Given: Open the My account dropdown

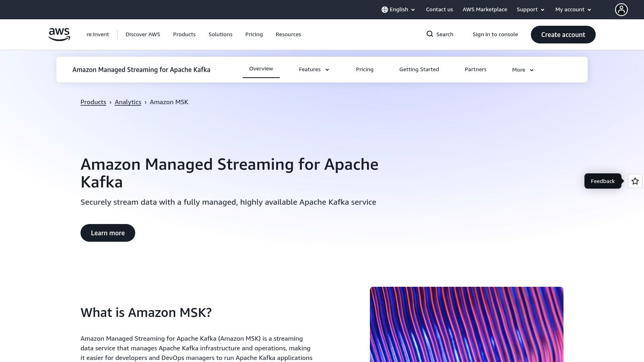Looking at the screenshot, I should tap(572, 9).
